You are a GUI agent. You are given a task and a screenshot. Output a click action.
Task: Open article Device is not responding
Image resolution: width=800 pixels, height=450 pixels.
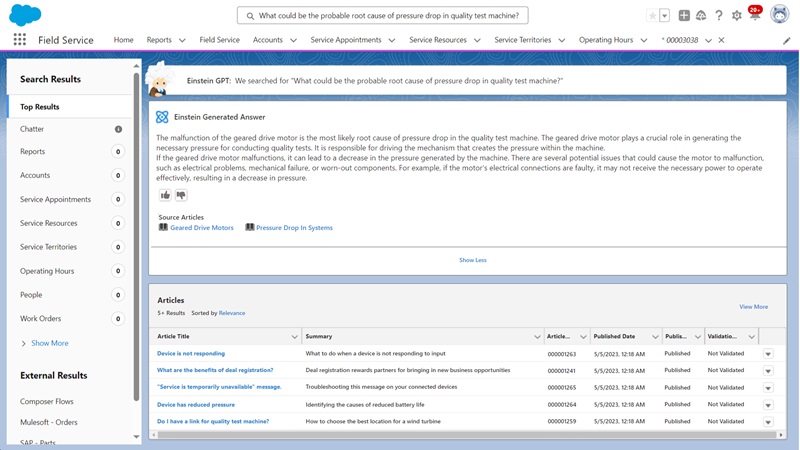(x=191, y=353)
